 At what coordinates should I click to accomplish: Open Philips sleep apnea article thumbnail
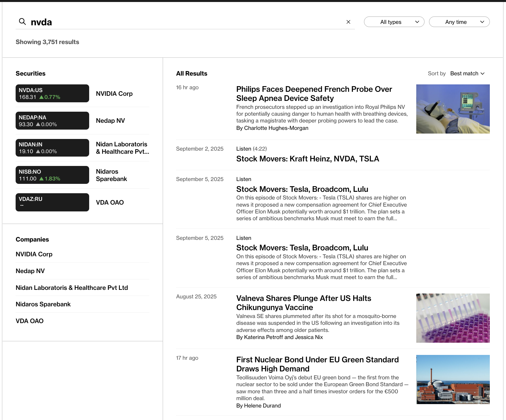(453, 109)
